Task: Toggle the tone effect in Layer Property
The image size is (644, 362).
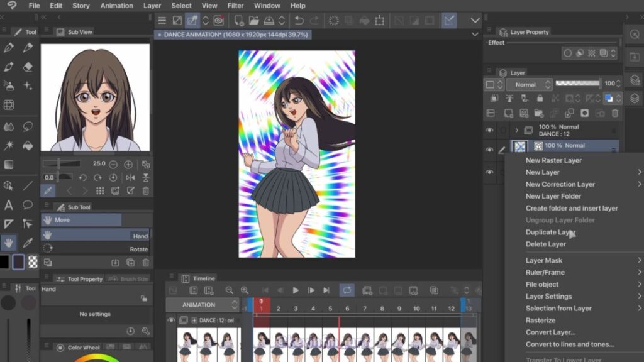Action: point(591,53)
